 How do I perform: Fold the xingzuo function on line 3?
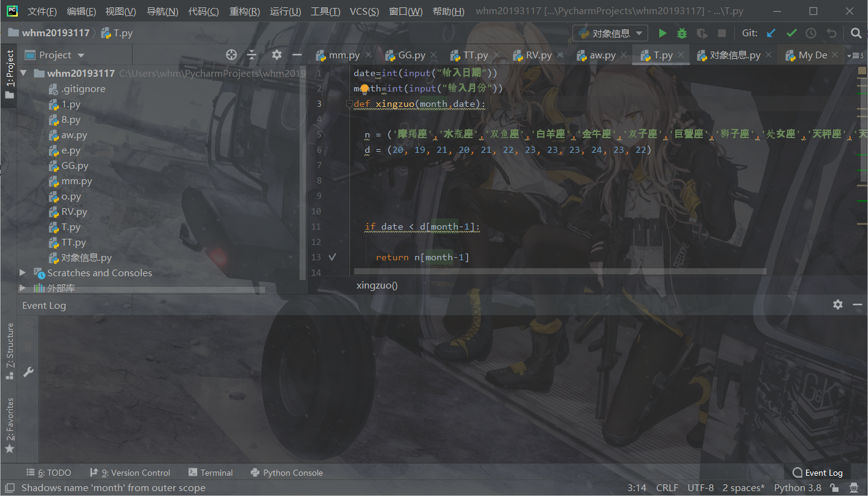coord(349,104)
